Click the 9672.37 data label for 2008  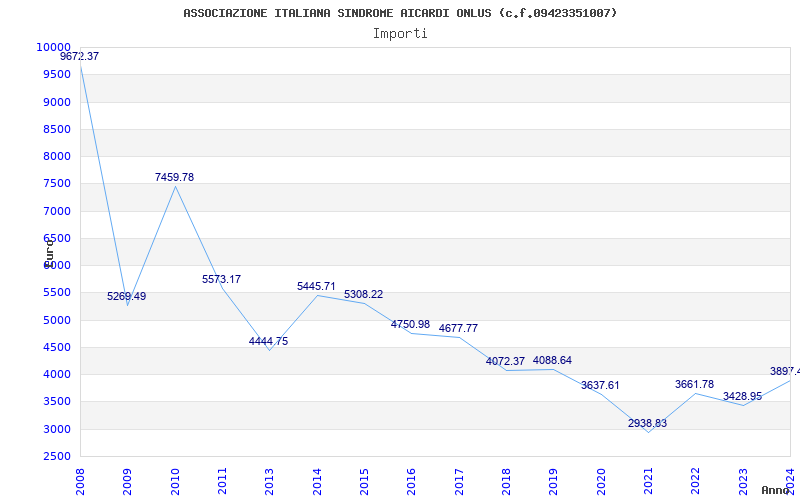pos(79,57)
